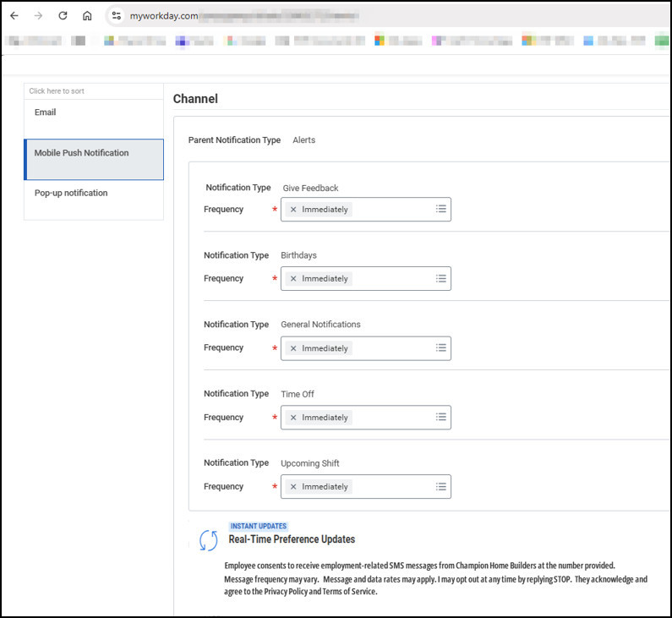Click the Birthdays notification type text
Viewport: 672px width, 618px height.
click(x=298, y=255)
